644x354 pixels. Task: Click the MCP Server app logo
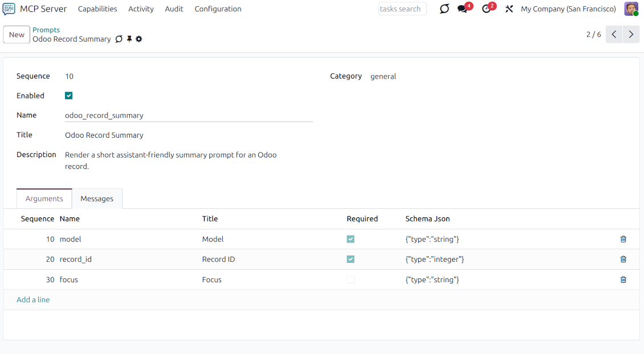tap(8, 9)
